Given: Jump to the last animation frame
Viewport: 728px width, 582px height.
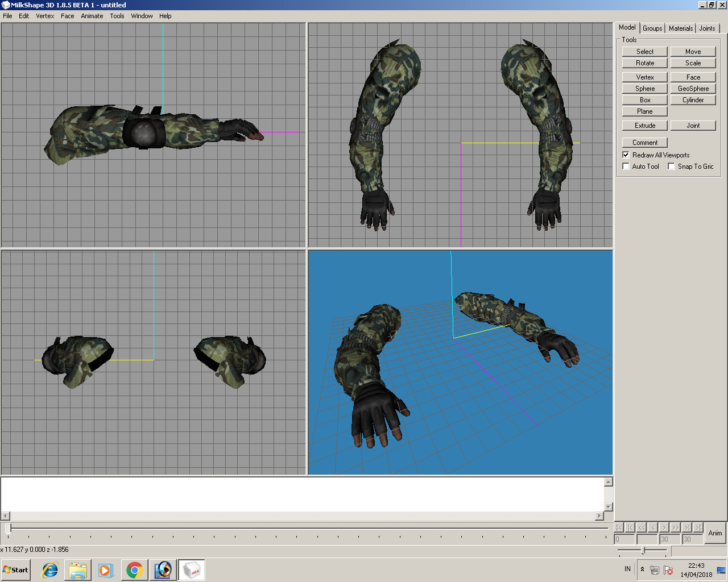Looking at the screenshot, I should click(686, 527).
